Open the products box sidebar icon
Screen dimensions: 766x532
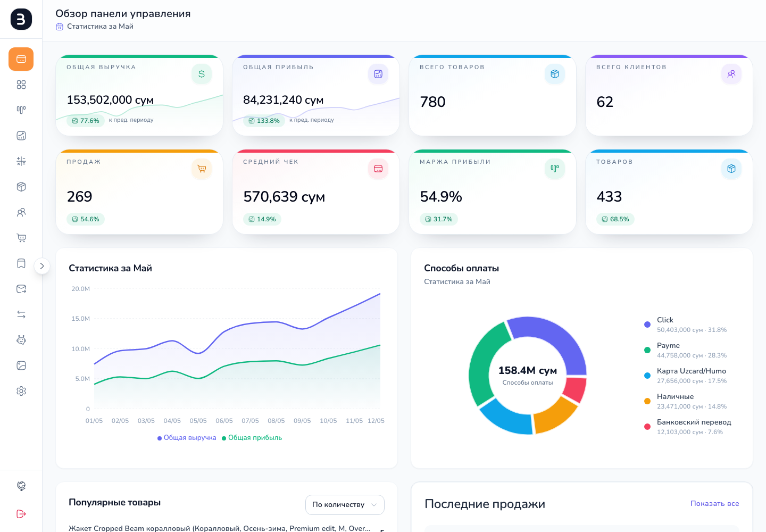pos(21,187)
